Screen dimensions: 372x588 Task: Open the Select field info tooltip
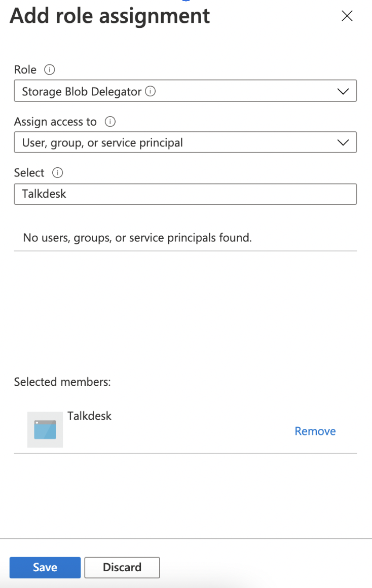coord(58,173)
